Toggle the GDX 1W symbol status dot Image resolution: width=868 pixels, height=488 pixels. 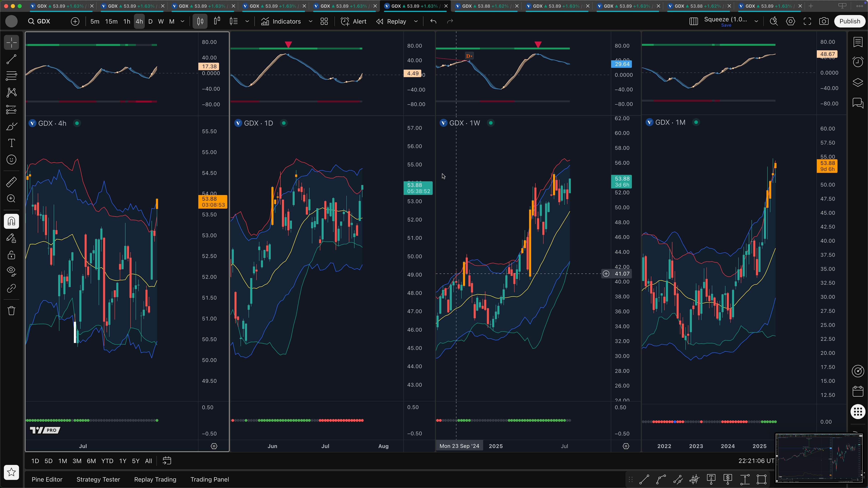click(x=491, y=123)
